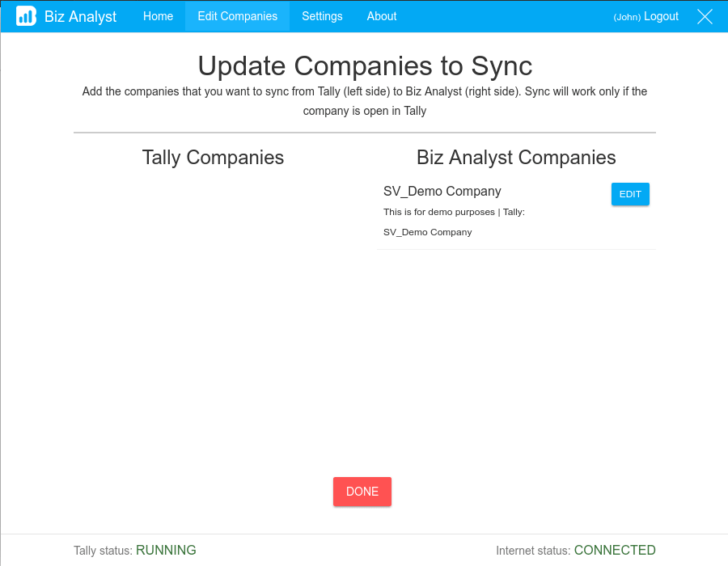Screen dimensions: 728x566
Task: Select the Edit Companies tab
Action: tap(237, 16)
